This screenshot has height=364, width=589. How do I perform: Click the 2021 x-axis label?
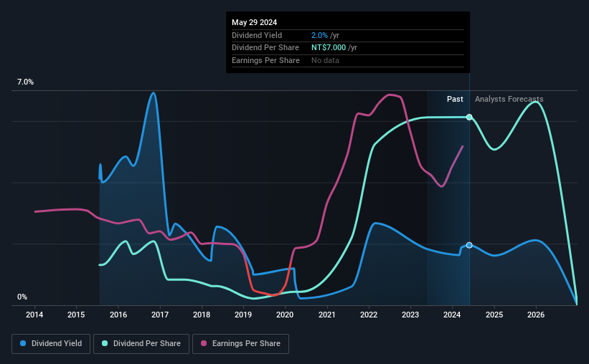[x=327, y=315]
